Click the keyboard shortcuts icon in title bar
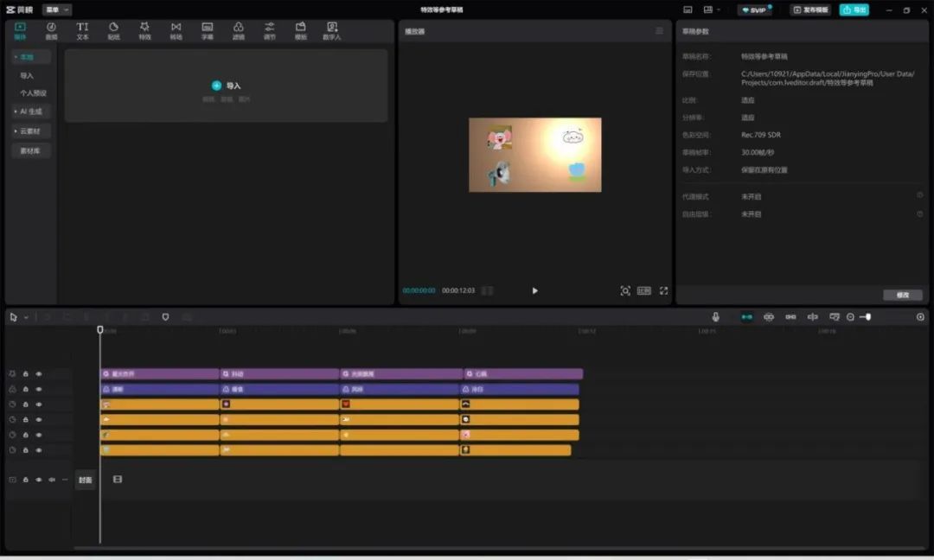This screenshot has width=934, height=560. coord(688,10)
